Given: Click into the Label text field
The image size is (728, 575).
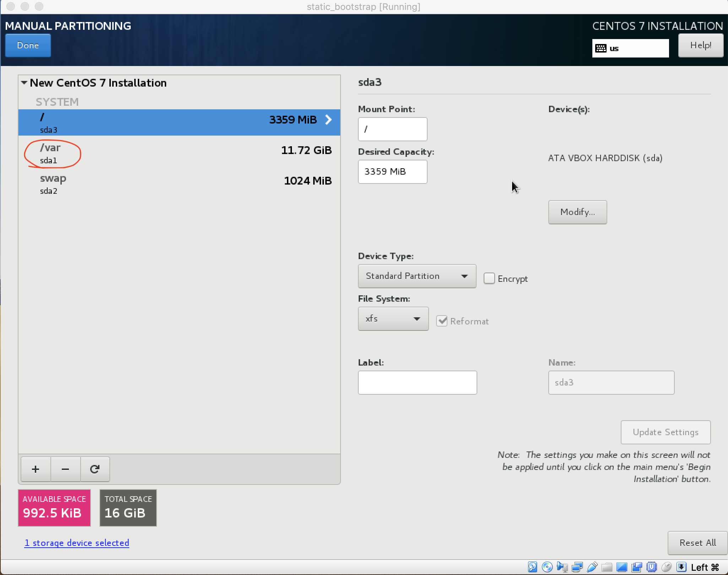Looking at the screenshot, I should (417, 383).
